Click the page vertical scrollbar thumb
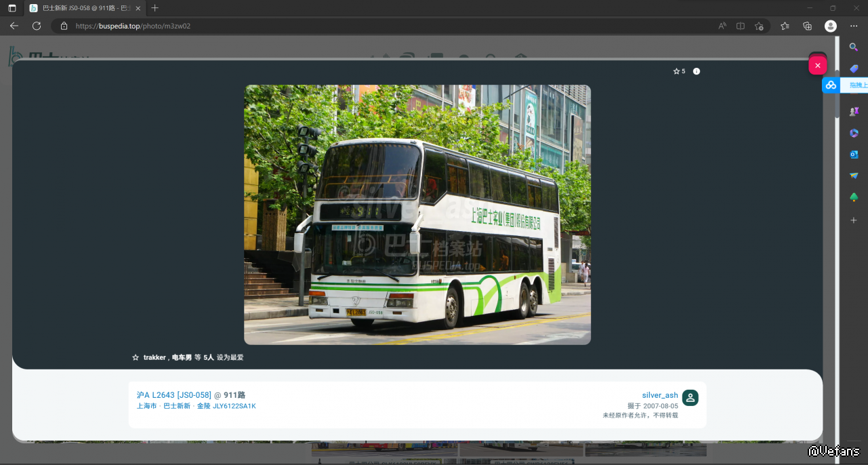Viewport: 868px width, 465px height. pos(837,95)
